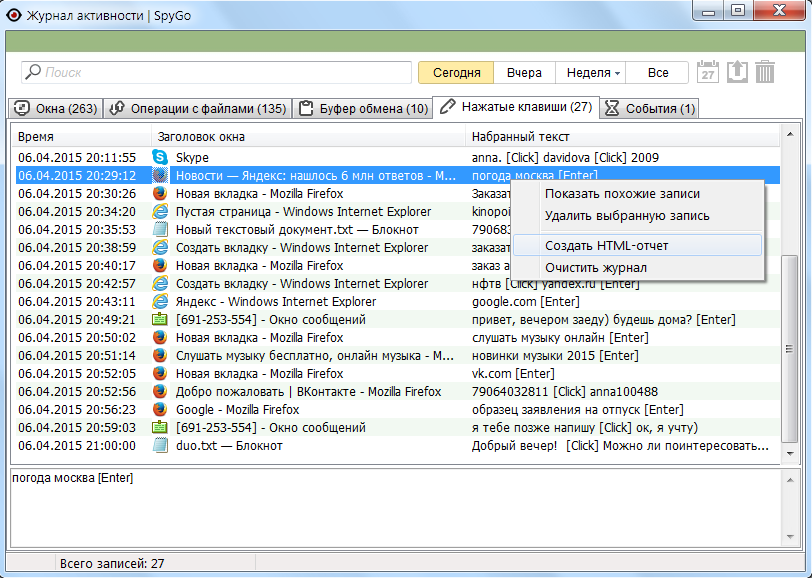Click Блокнот icon of duo.txt entry
The width and height of the screenshot is (812, 578).
pyautogui.click(x=160, y=445)
